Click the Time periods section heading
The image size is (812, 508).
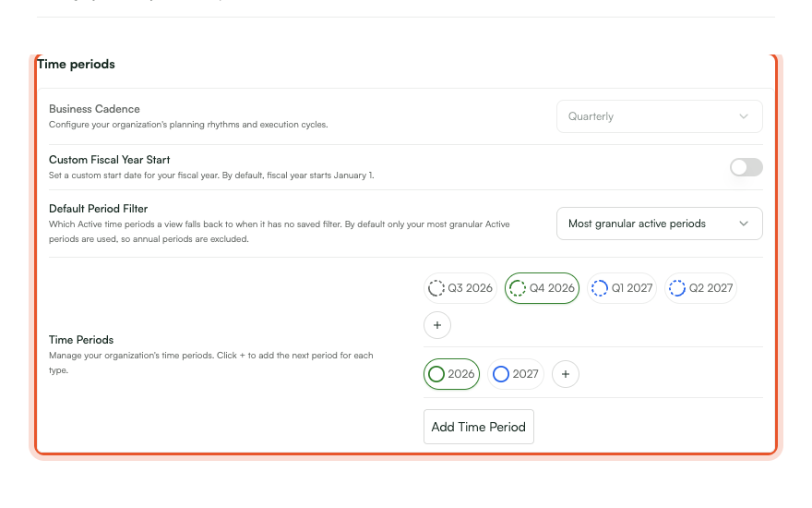[76, 64]
